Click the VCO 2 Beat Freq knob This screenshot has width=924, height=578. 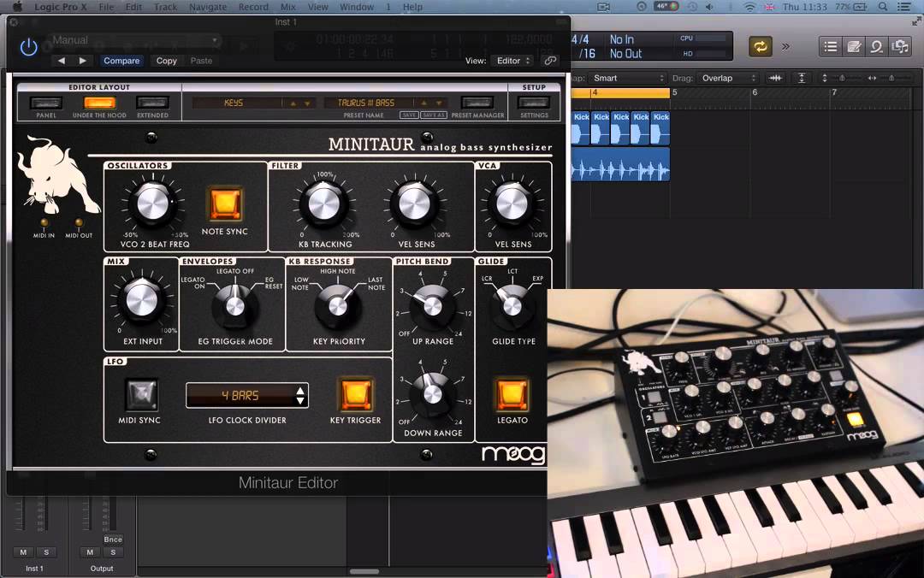point(152,203)
